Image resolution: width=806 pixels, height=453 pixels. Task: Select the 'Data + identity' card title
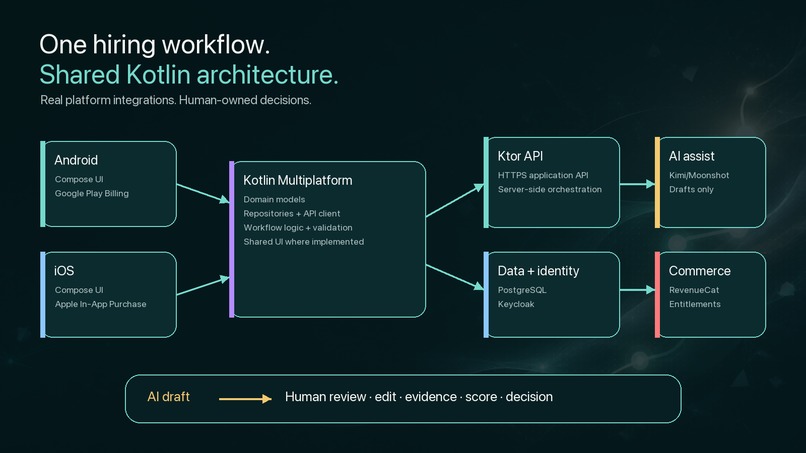538,271
